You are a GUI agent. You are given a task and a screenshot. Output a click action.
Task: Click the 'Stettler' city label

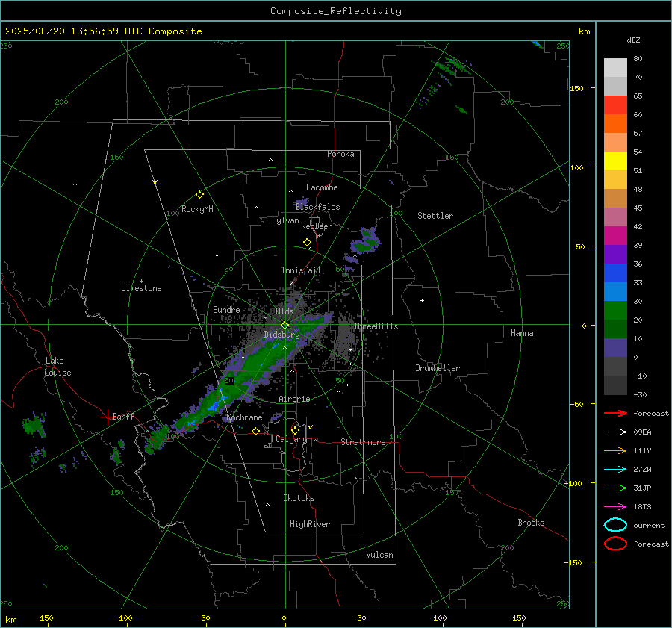click(435, 216)
